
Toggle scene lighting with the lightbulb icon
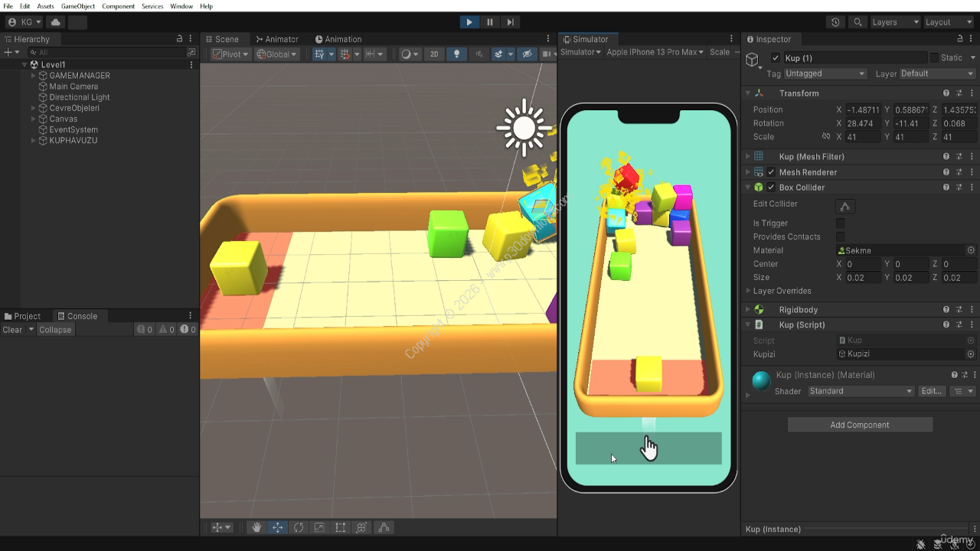click(x=457, y=54)
